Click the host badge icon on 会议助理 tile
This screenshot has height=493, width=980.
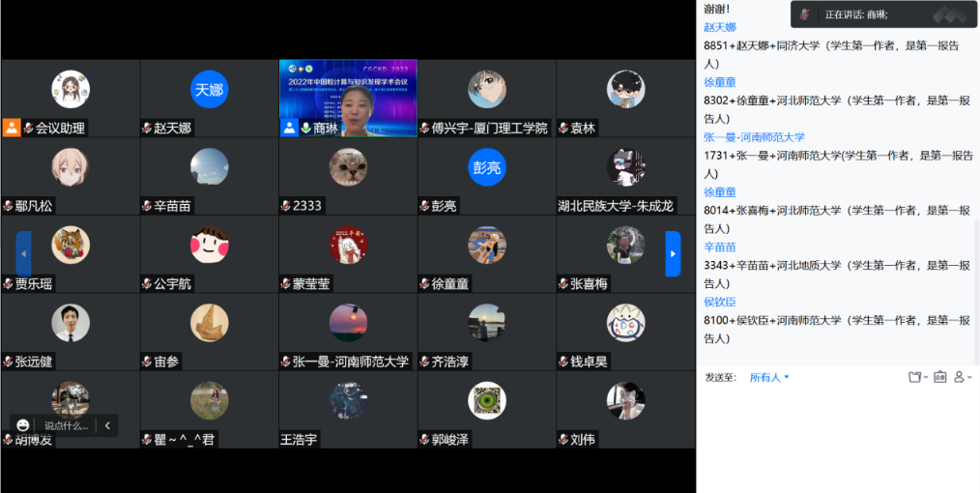coord(12,128)
